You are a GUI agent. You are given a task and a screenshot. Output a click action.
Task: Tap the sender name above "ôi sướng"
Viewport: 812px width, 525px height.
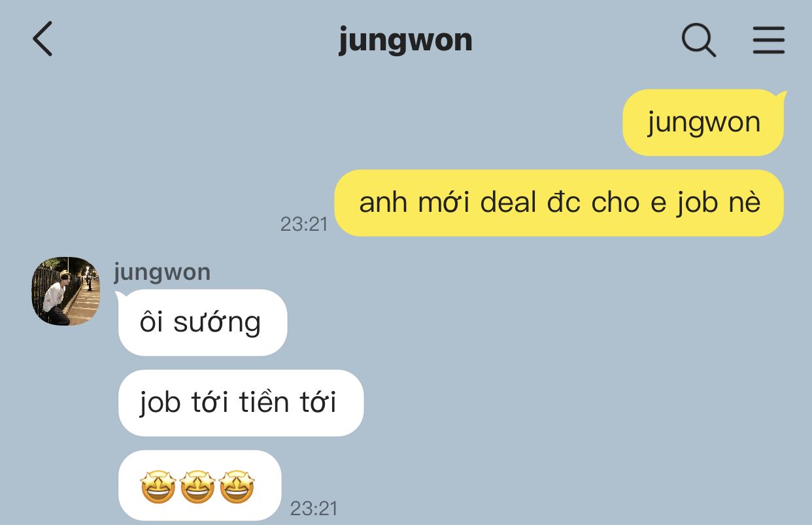coord(162,272)
